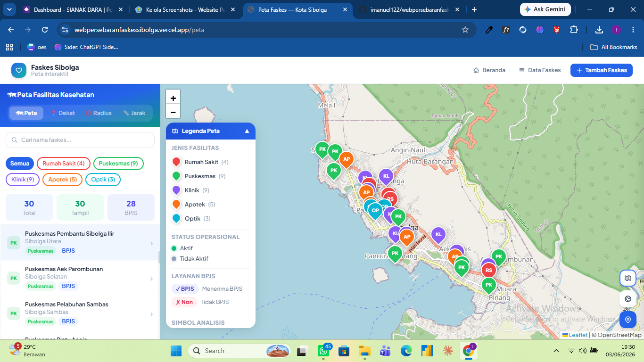
Task: Filter by Klinik (9) chip
Action: click(x=23, y=180)
